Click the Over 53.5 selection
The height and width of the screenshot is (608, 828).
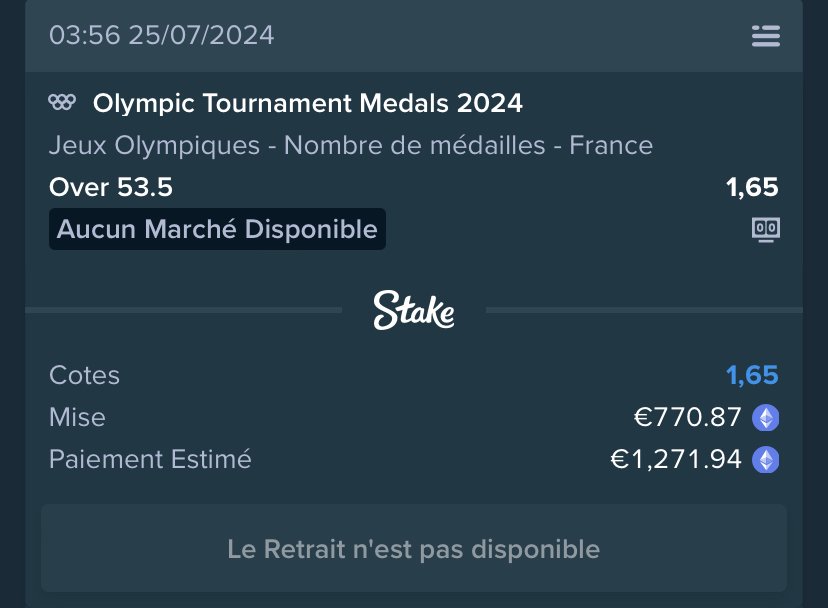(111, 187)
